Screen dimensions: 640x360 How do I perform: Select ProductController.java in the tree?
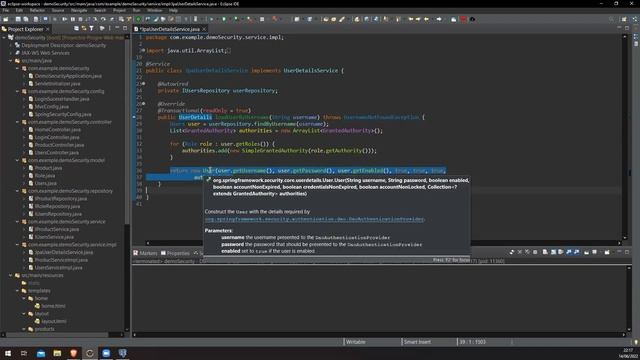(x=59, y=145)
